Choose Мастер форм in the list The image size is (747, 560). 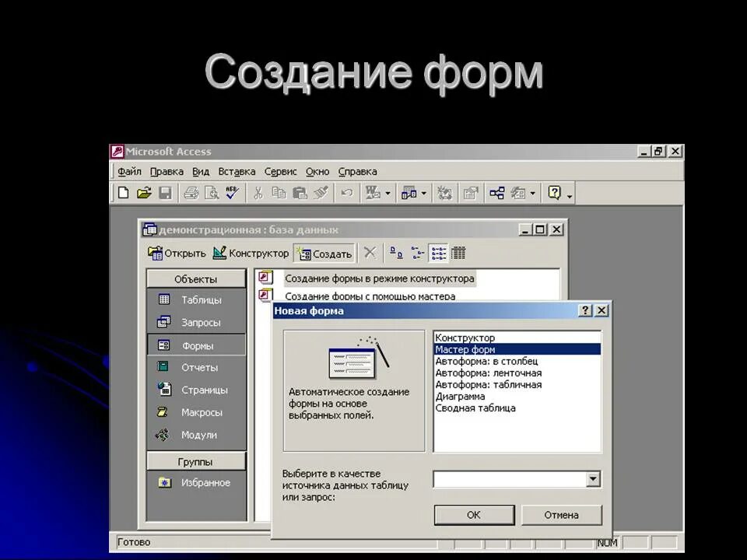517,349
